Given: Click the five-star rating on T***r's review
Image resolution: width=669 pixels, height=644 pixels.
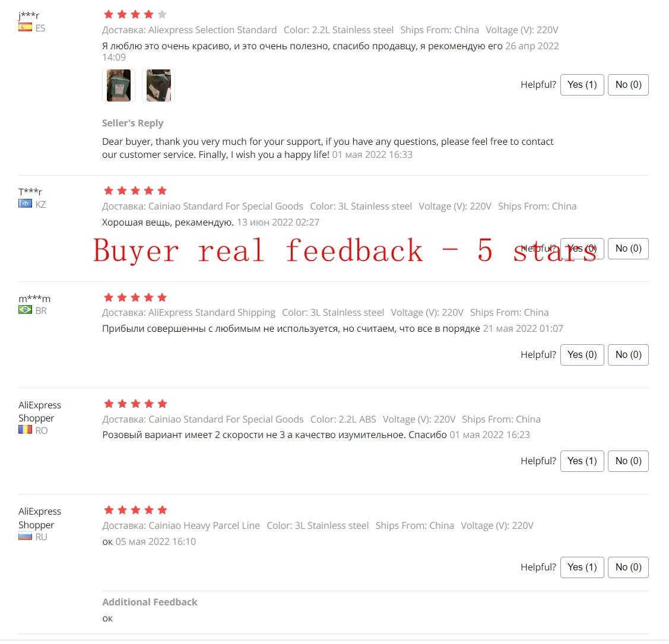Looking at the screenshot, I should (135, 191).
